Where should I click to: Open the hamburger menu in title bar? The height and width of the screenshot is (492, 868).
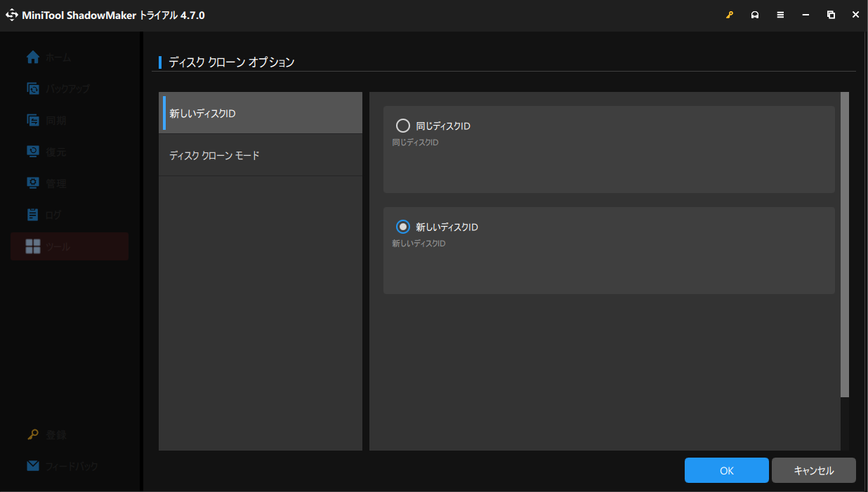coord(780,15)
